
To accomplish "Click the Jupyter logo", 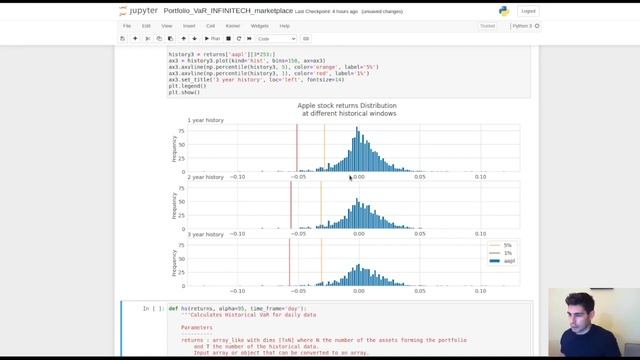I will (138, 11).
